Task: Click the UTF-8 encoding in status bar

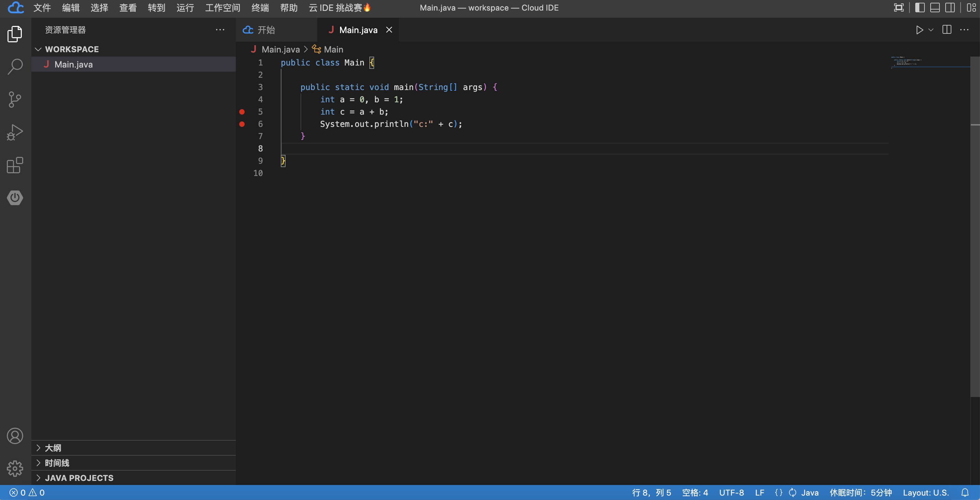Action: click(x=731, y=492)
